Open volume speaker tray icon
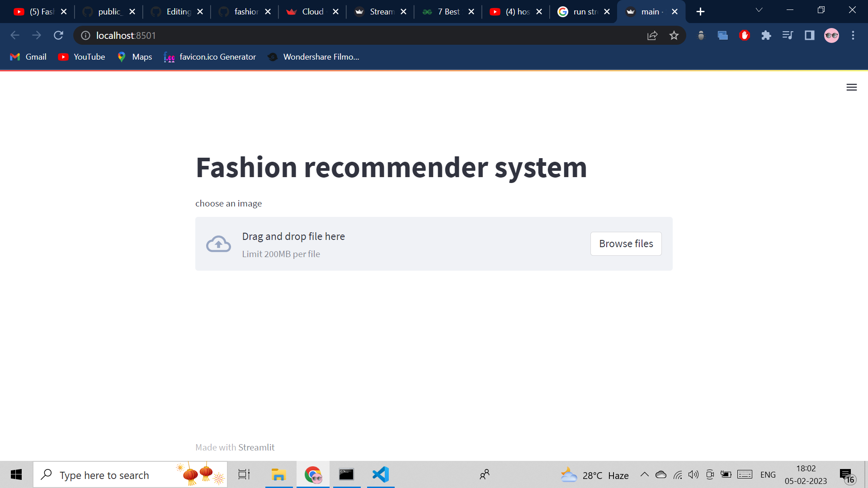The height and width of the screenshot is (488, 868). pos(693,474)
